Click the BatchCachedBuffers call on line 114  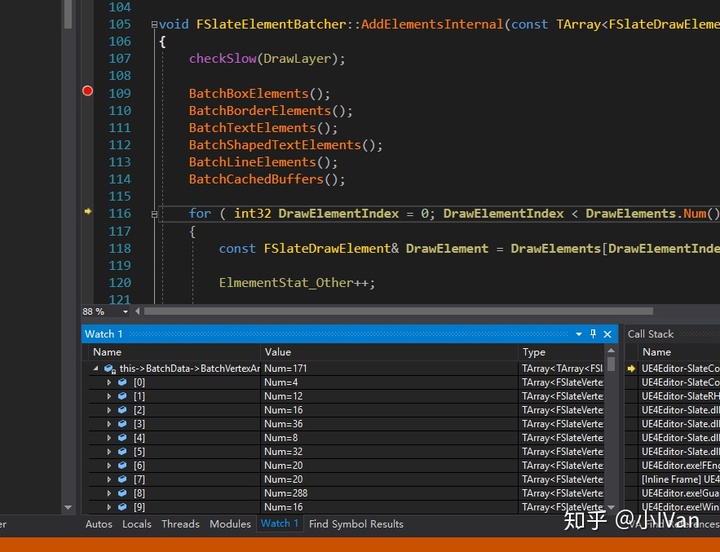click(x=256, y=179)
